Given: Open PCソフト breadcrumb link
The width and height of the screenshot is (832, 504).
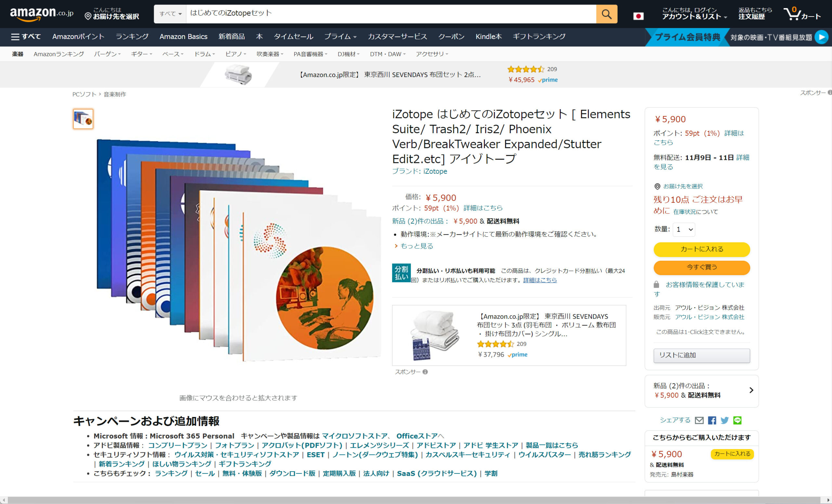Looking at the screenshot, I should click(84, 94).
